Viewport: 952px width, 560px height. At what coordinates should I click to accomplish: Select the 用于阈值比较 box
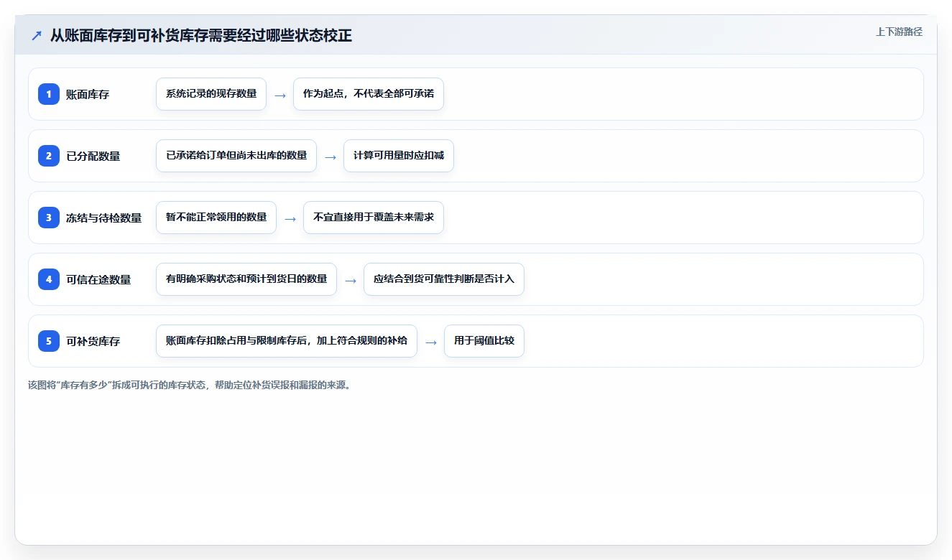[484, 341]
